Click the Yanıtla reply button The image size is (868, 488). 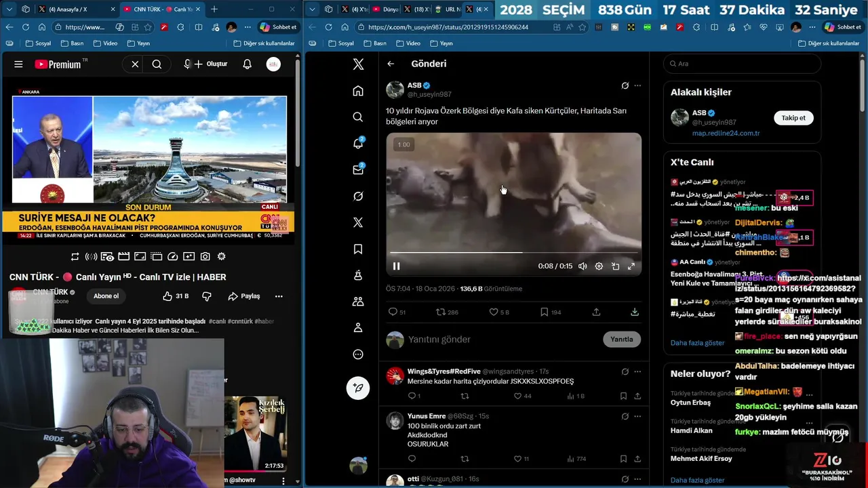point(621,340)
